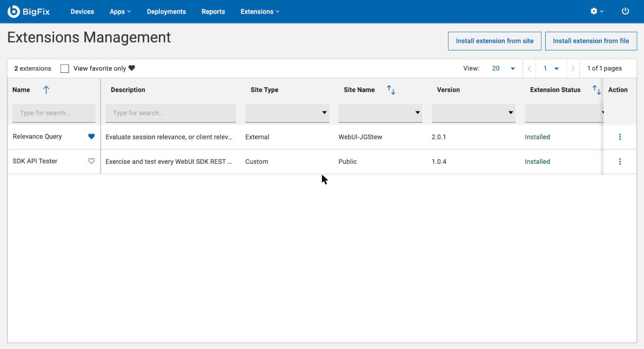
Task: Sort by Name ascending arrow
Action: pyautogui.click(x=46, y=90)
